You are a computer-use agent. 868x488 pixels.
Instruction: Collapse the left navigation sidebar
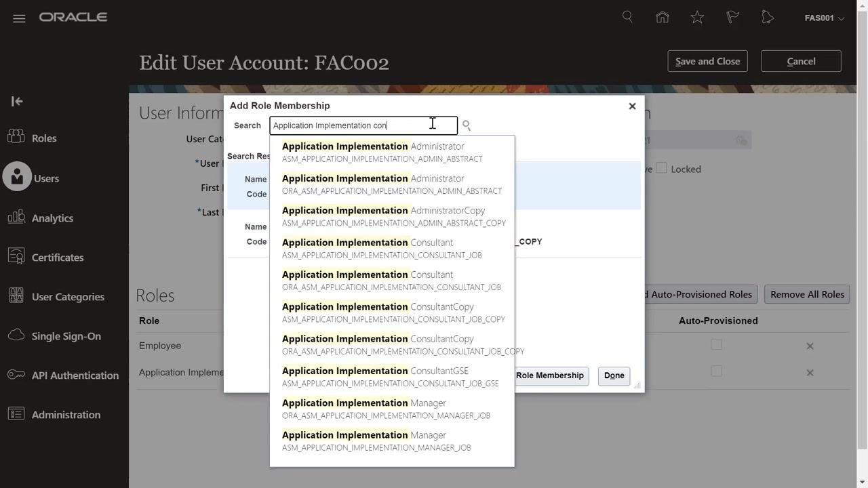[17, 101]
